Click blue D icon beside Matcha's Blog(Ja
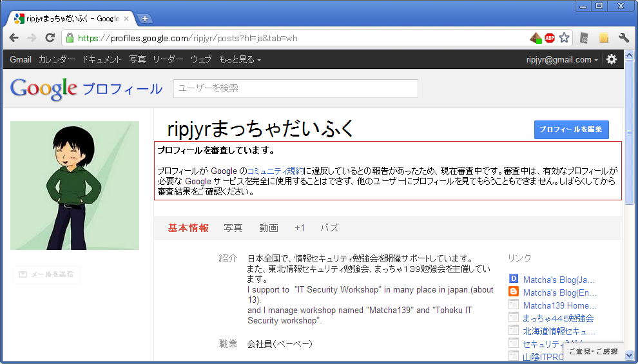This screenshot has height=364, width=638. [514, 279]
